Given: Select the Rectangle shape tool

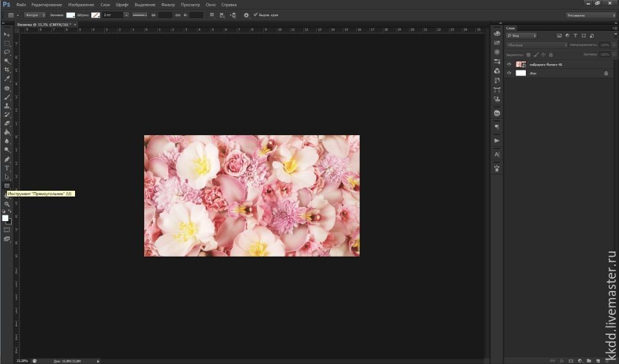Looking at the screenshot, I should coord(7,186).
